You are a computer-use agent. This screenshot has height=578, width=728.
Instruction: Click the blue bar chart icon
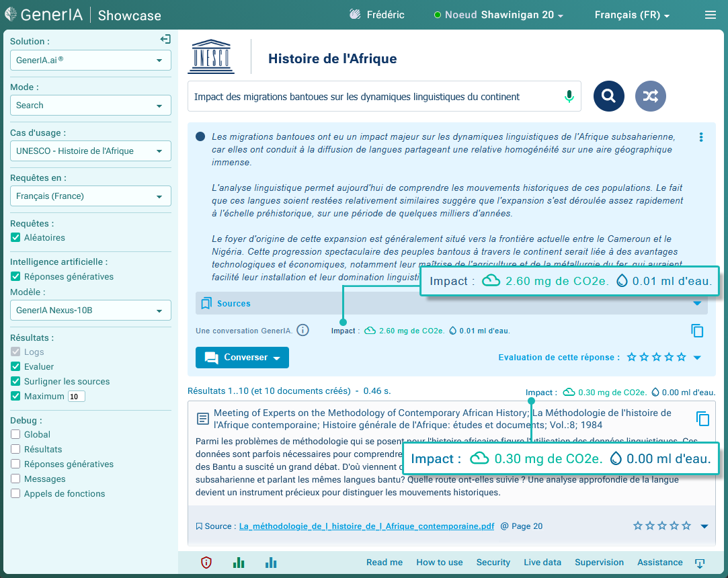[x=271, y=563]
